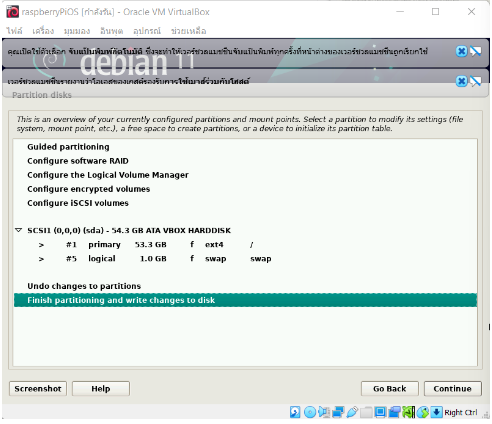The height and width of the screenshot is (424, 492).
Task: Open the hard disk activity status icon
Action: tap(295, 412)
